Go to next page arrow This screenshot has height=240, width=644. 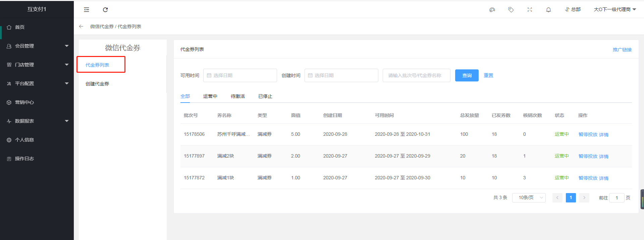tap(584, 198)
